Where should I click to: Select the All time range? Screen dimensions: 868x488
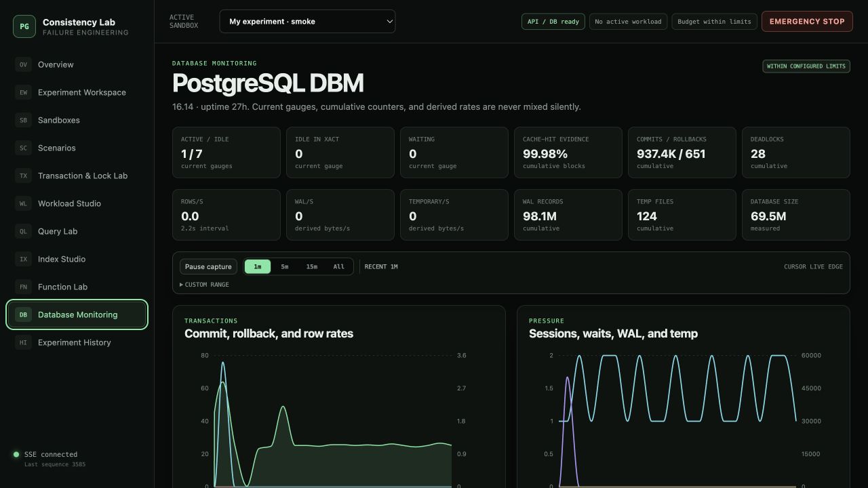coord(339,266)
